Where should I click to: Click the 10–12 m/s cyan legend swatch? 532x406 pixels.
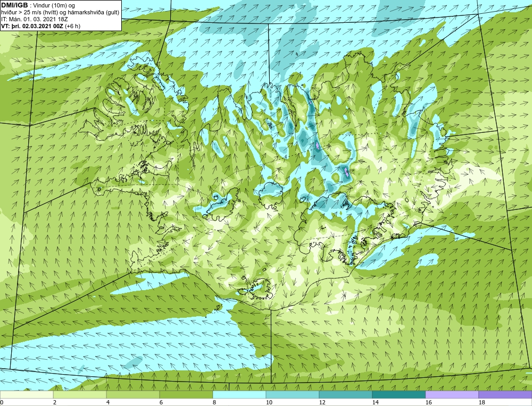[293, 394]
